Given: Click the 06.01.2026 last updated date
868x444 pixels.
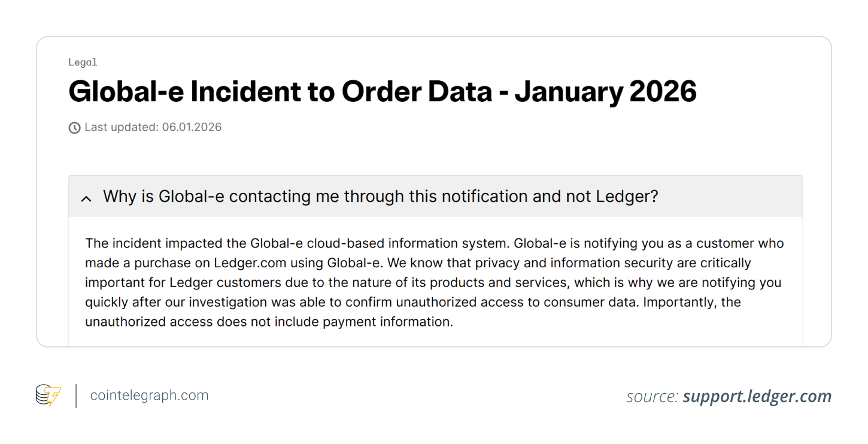Looking at the screenshot, I should coord(192,127).
